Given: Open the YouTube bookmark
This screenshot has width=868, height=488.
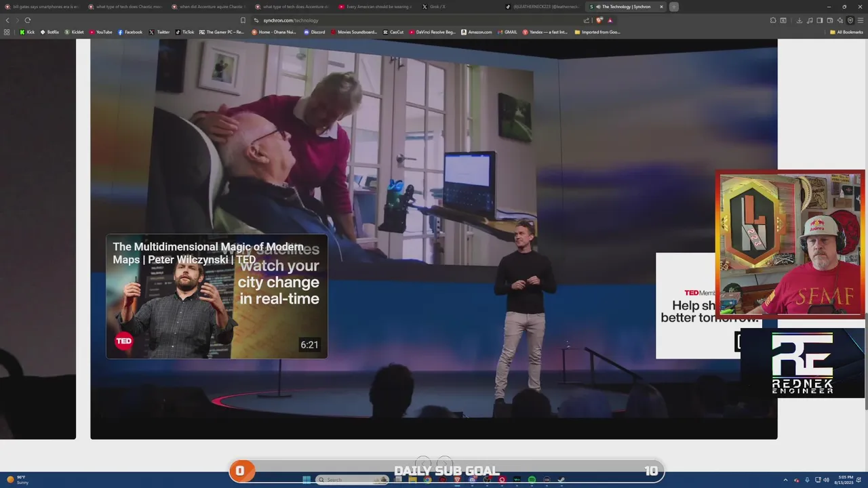Looking at the screenshot, I should [101, 32].
